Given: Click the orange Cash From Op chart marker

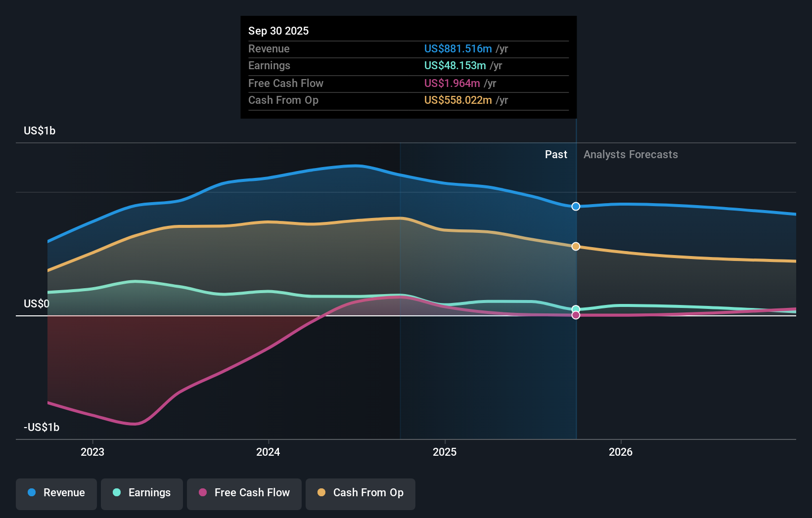Looking at the screenshot, I should [x=575, y=246].
